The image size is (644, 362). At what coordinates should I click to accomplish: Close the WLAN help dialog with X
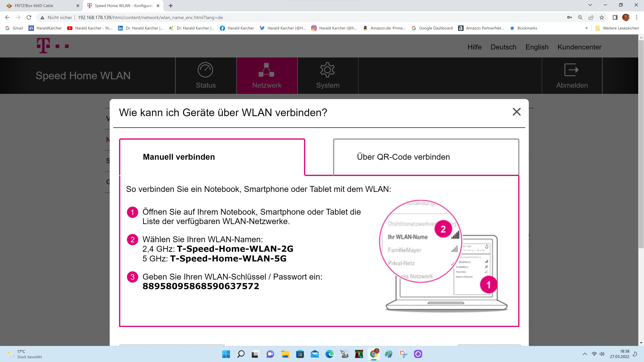click(x=517, y=112)
